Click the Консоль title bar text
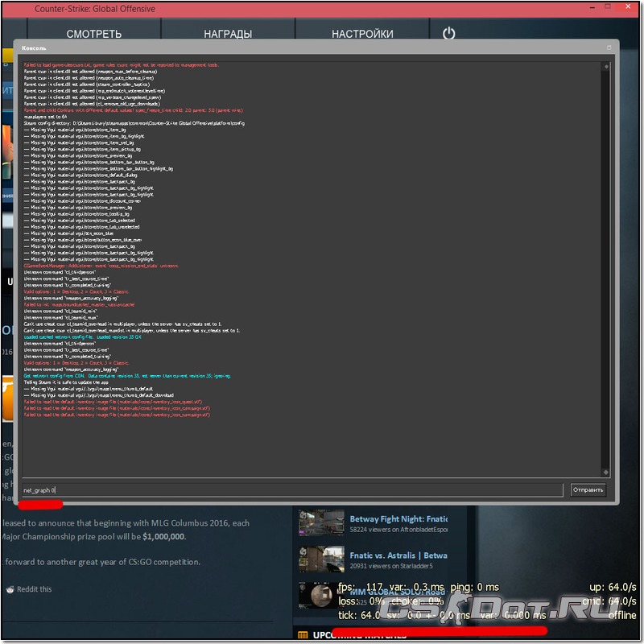Screen dimensions: 644x644 click(34, 48)
